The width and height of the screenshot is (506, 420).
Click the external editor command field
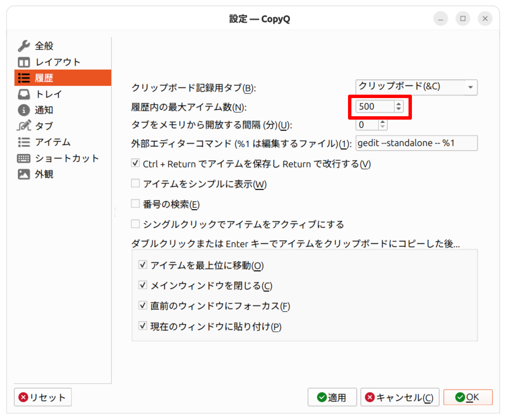pyautogui.click(x=417, y=143)
